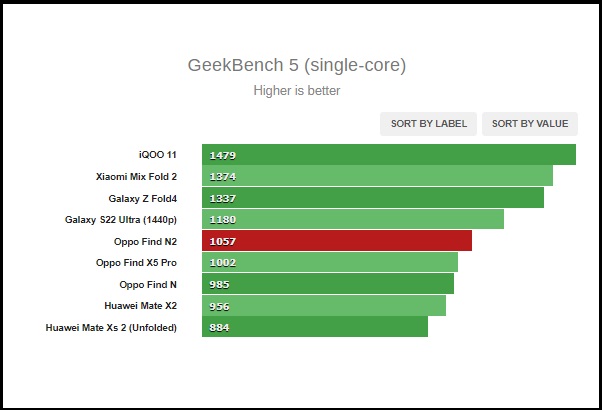Click the Galaxy S22 Ultra (1440p) bar
The width and height of the screenshot is (602, 410).
352,220
